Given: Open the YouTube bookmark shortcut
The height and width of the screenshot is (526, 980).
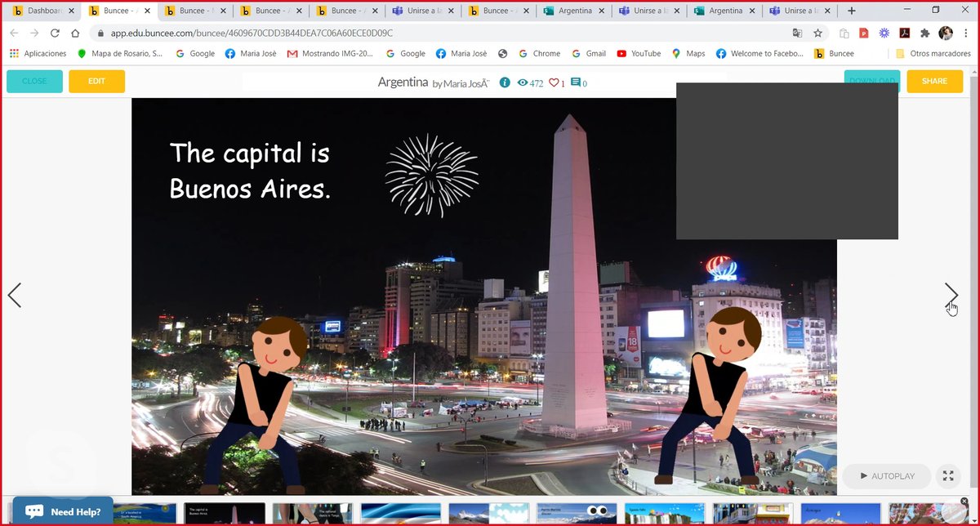Looking at the screenshot, I should (x=622, y=53).
